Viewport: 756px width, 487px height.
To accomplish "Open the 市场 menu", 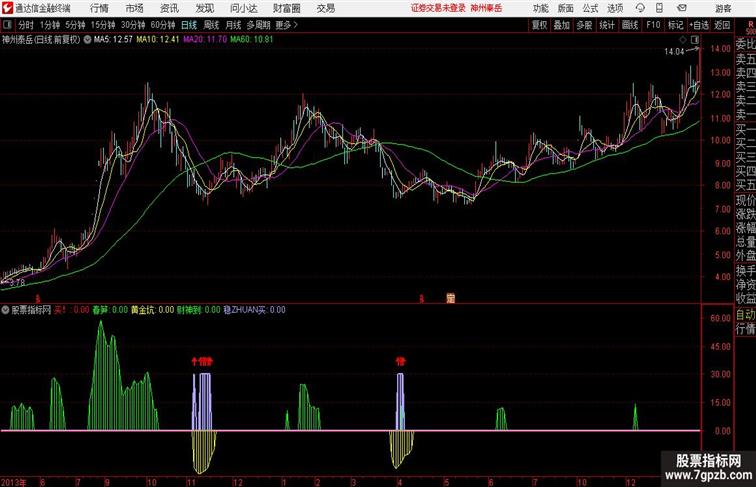I will click(x=135, y=8).
